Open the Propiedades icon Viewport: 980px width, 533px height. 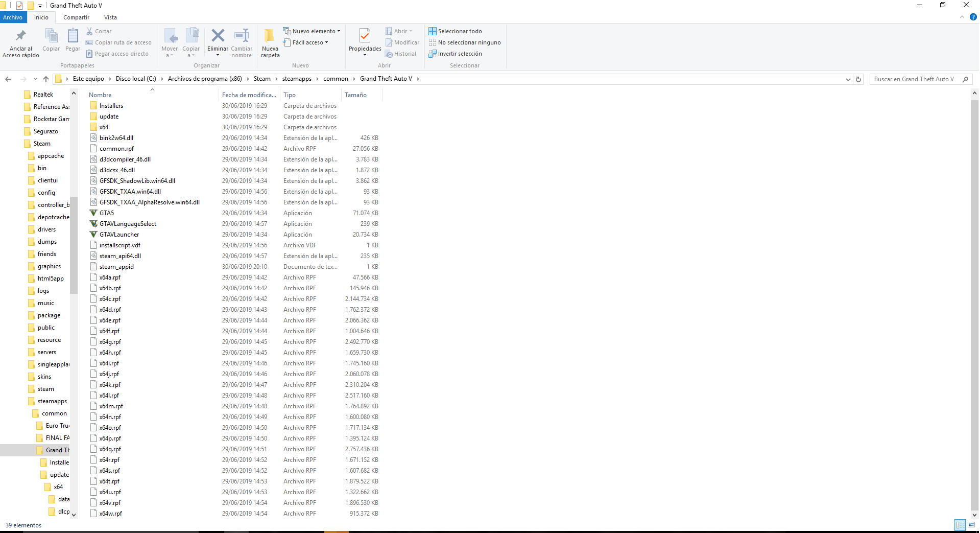pyautogui.click(x=365, y=36)
